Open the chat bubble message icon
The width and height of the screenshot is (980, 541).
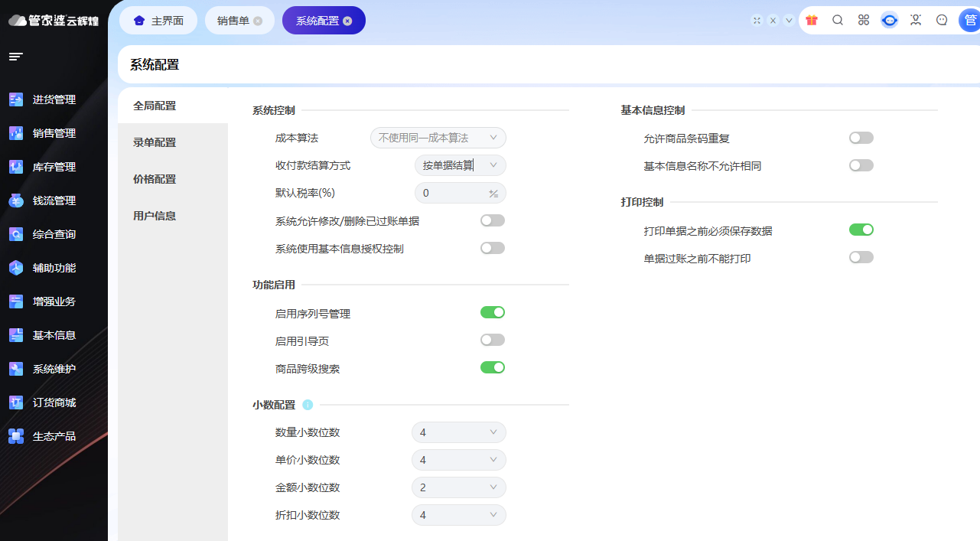[x=942, y=21]
